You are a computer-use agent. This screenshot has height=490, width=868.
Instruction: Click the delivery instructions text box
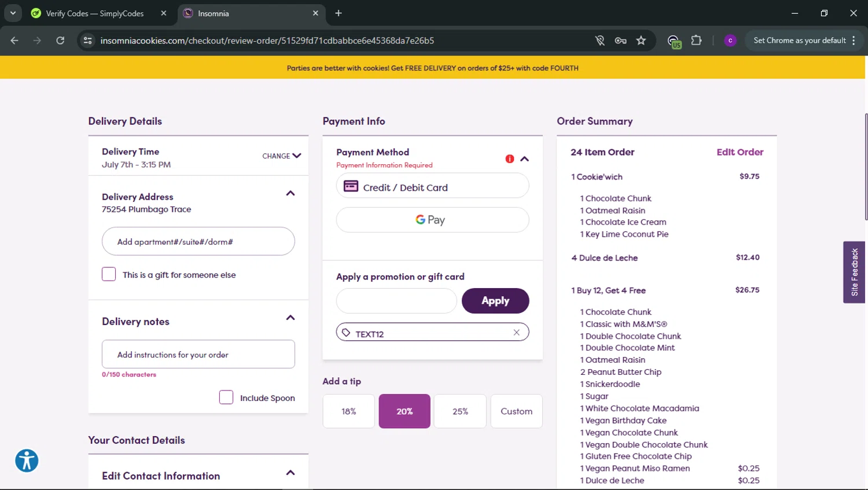tap(198, 354)
